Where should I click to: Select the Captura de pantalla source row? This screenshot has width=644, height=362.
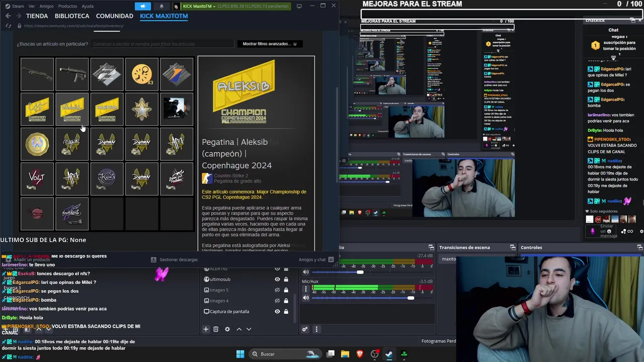point(246,311)
